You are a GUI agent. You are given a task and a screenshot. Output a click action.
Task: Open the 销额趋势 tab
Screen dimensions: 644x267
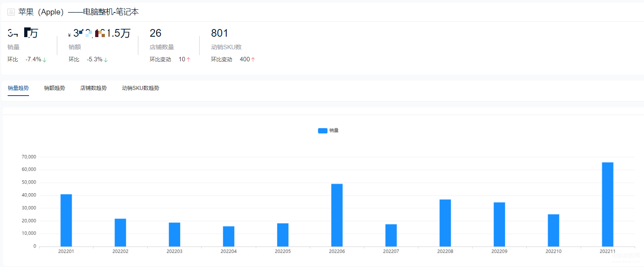point(54,88)
